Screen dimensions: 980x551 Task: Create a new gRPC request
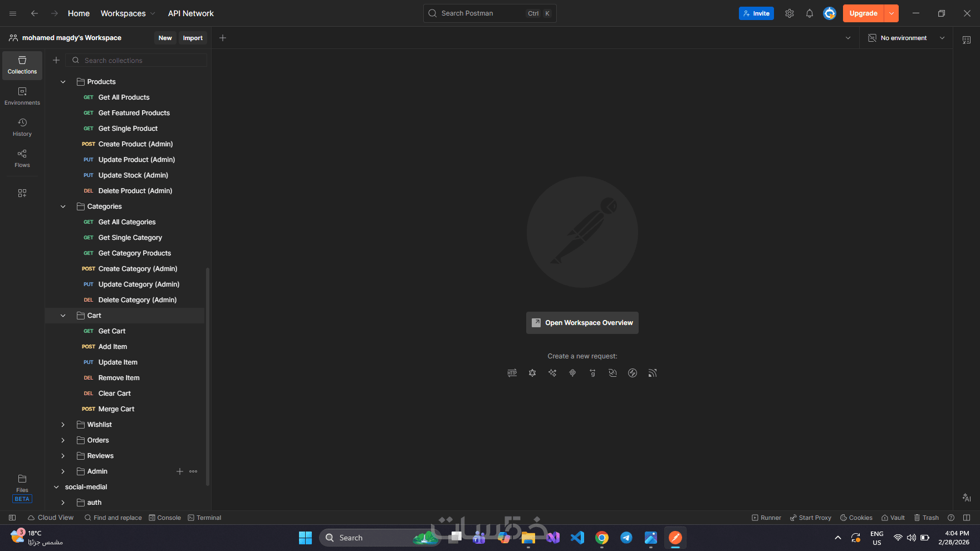(x=592, y=373)
